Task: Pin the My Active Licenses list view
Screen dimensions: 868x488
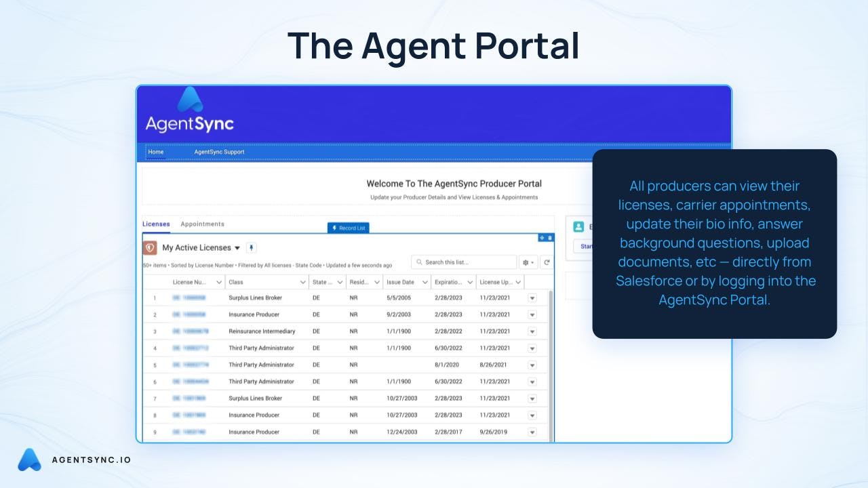Action: click(x=252, y=247)
